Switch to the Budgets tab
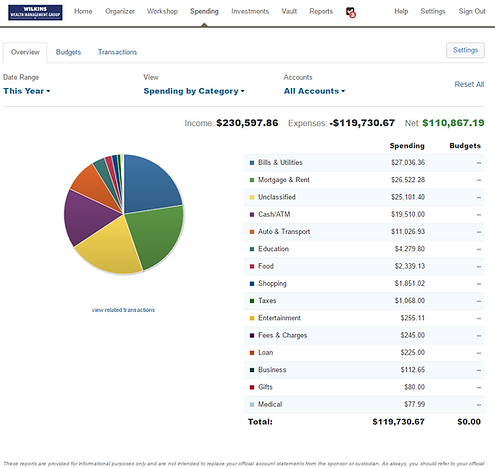 (x=68, y=52)
